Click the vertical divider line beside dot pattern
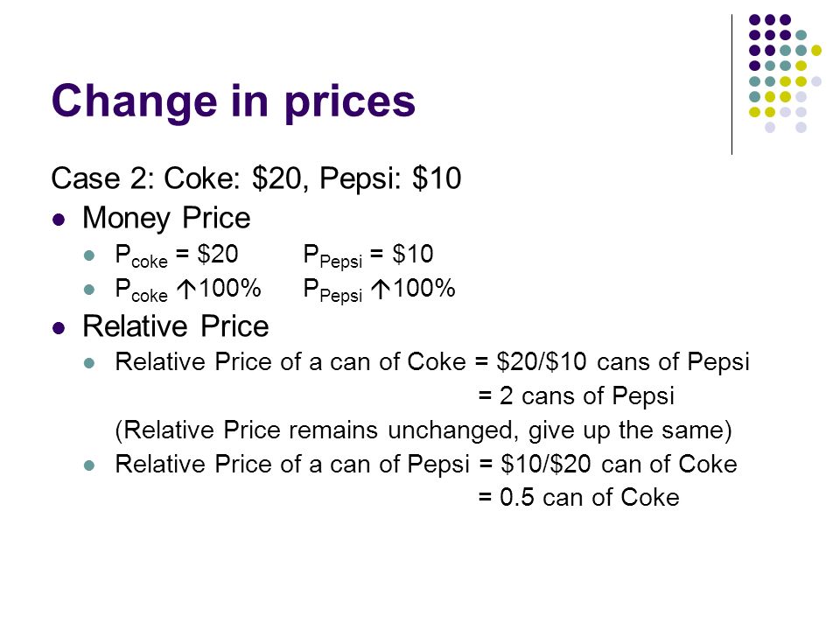 pos(731,85)
